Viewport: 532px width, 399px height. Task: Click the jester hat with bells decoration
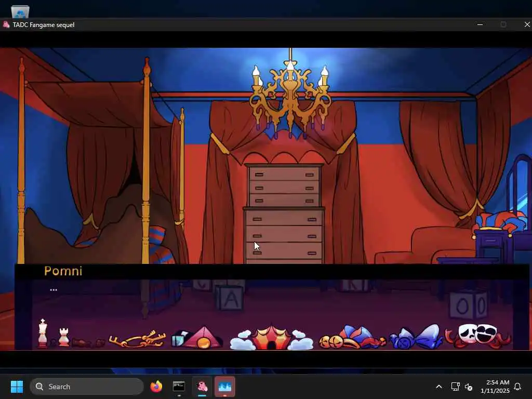[352, 337]
